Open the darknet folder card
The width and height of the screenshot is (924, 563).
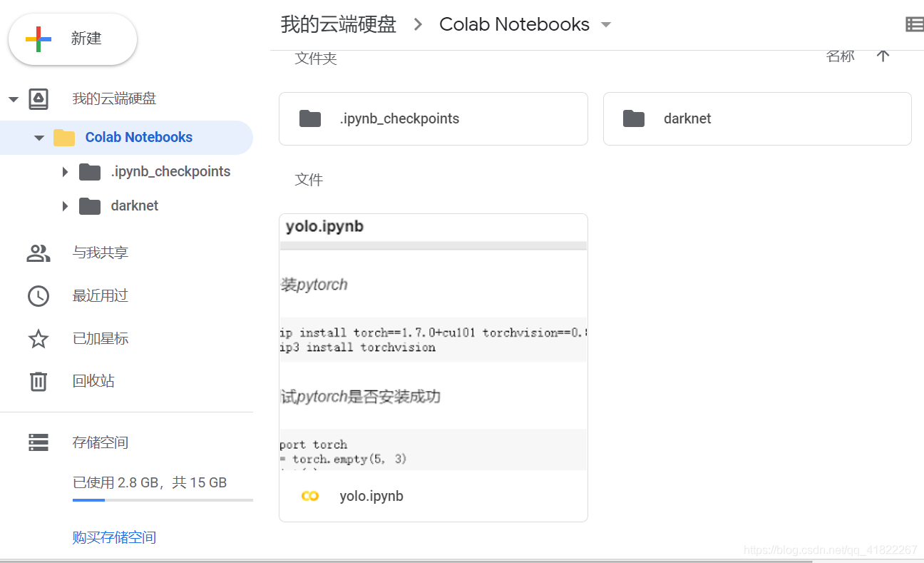pos(757,118)
